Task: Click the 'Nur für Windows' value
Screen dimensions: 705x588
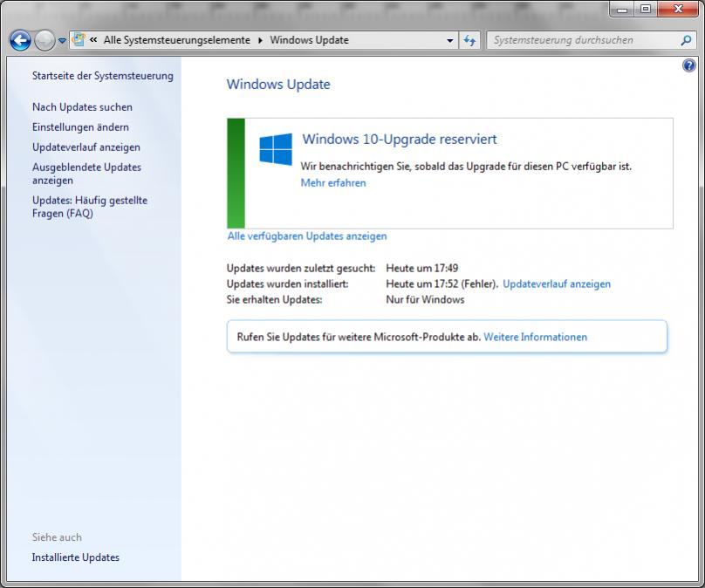Action: tap(425, 300)
